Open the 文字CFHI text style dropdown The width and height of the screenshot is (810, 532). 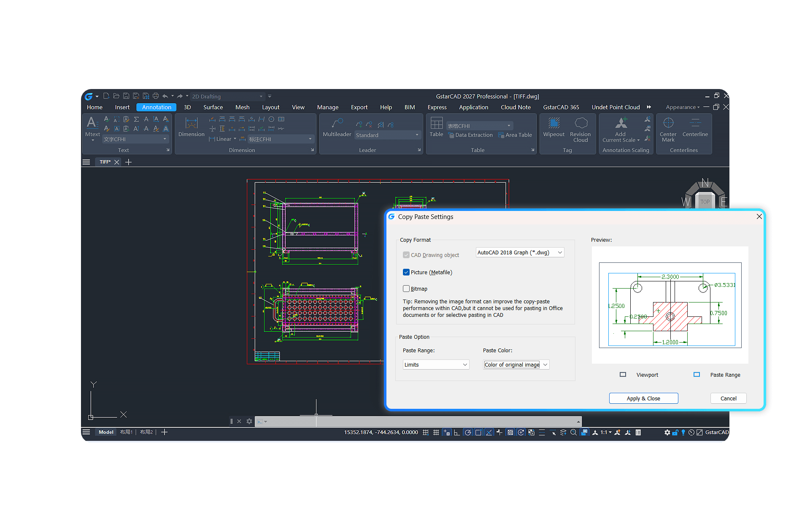pyautogui.click(x=135, y=139)
